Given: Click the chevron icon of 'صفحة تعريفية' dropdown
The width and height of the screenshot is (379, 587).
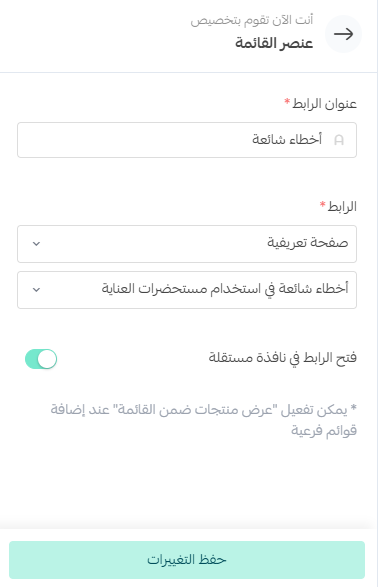Looking at the screenshot, I should (36, 244).
